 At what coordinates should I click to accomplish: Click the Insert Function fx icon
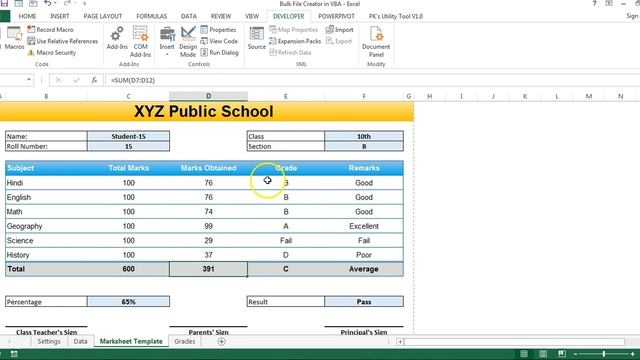pos(94,80)
